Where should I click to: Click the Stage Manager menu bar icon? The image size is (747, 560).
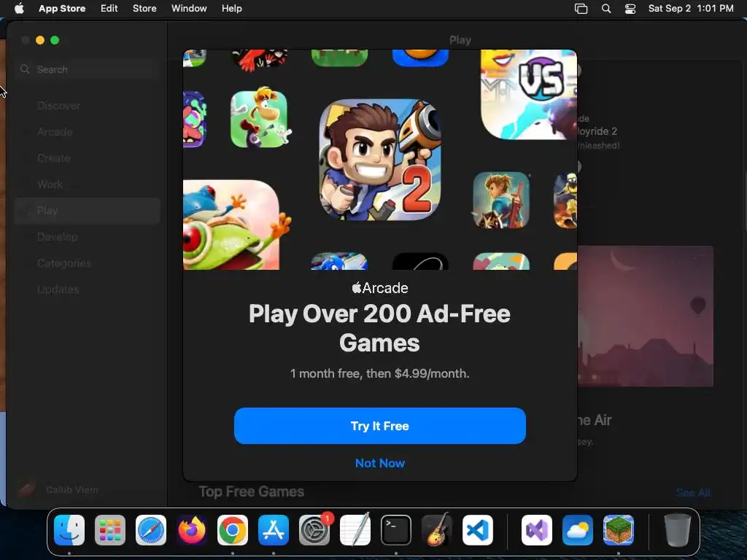(581, 8)
